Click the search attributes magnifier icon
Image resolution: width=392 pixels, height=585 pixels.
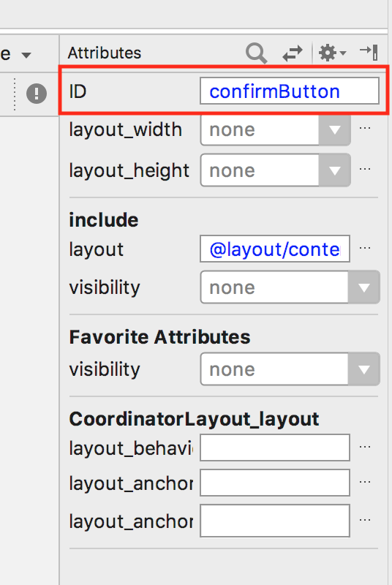[x=256, y=53]
